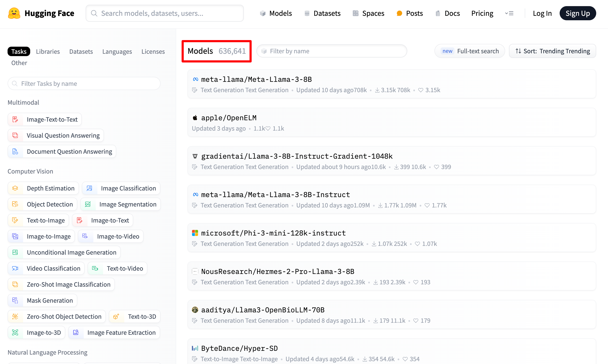608x364 pixels.
Task: Select the Depth Estimation task icon
Action: click(15, 188)
